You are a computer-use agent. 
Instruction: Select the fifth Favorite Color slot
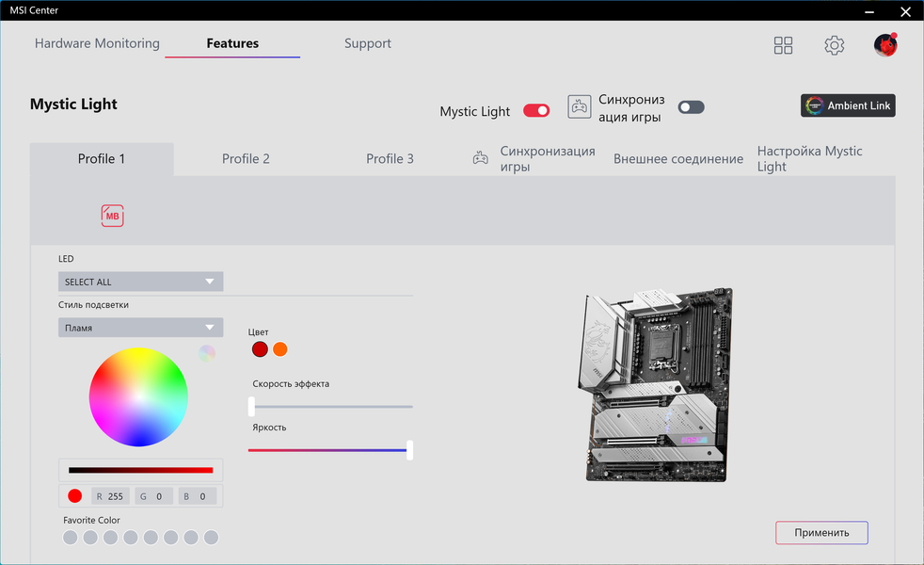(151, 538)
